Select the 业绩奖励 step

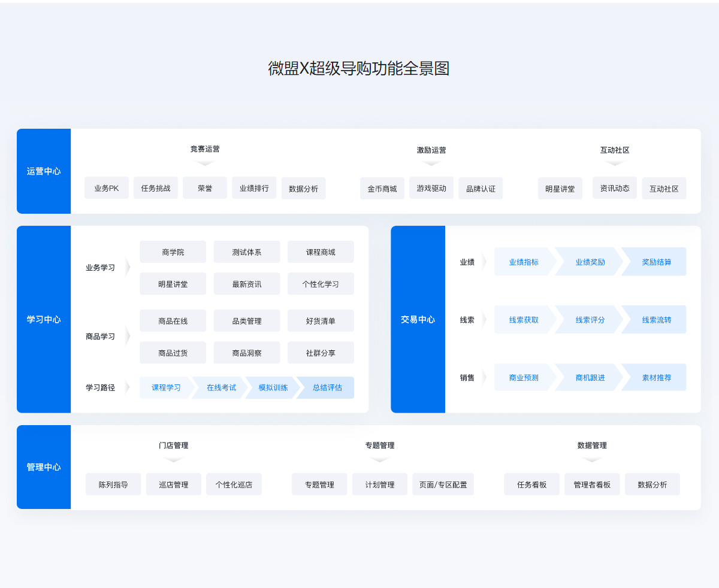click(x=590, y=262)
